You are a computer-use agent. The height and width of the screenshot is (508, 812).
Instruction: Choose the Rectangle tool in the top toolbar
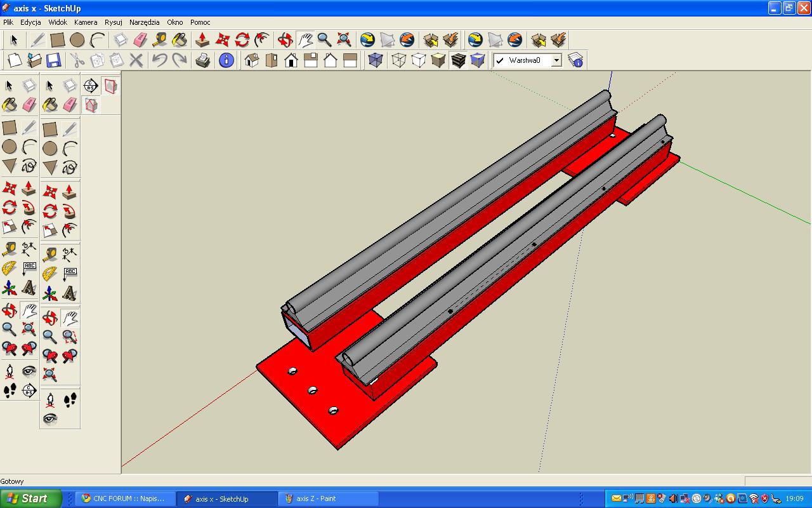(58, 40)
